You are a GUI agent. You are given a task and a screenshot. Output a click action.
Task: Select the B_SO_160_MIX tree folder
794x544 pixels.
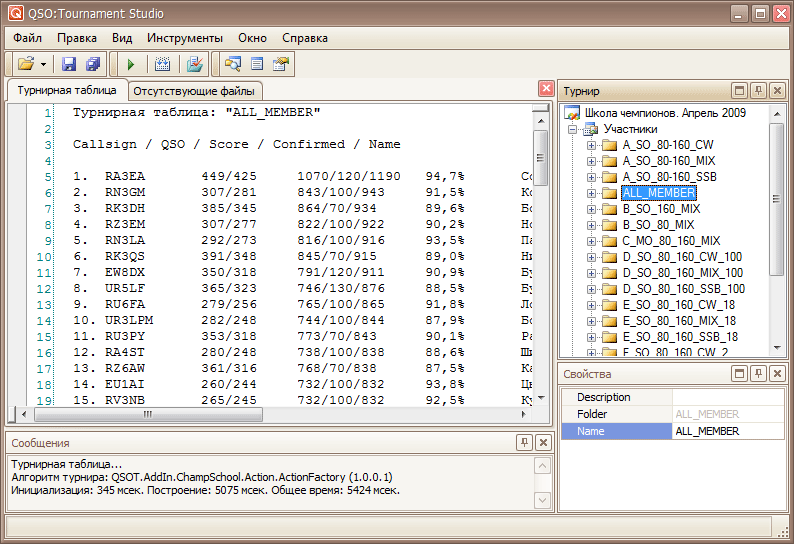coord(661,209)
